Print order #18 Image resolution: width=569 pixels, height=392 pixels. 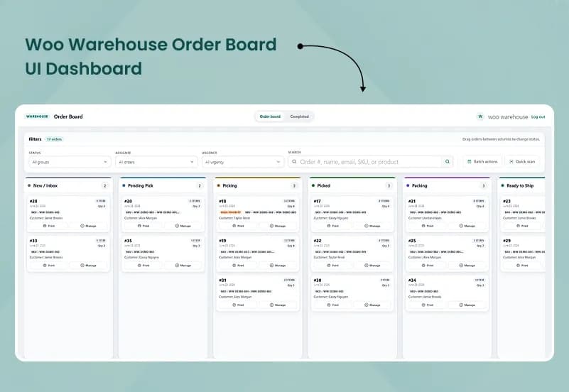tap(238, 226)
